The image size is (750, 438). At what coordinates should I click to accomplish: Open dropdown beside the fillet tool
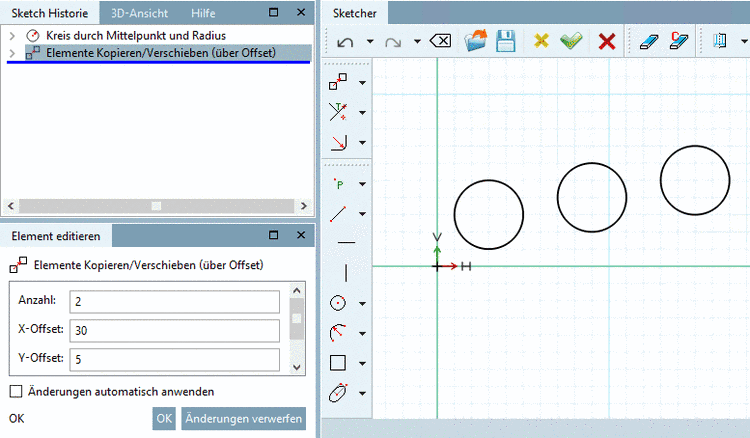click(x=363, y=142)
